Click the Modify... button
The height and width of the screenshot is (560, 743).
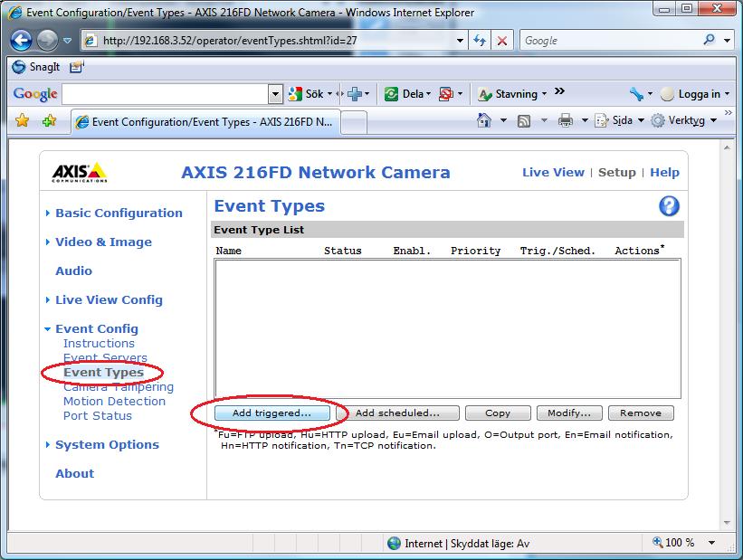pos(569,413)
